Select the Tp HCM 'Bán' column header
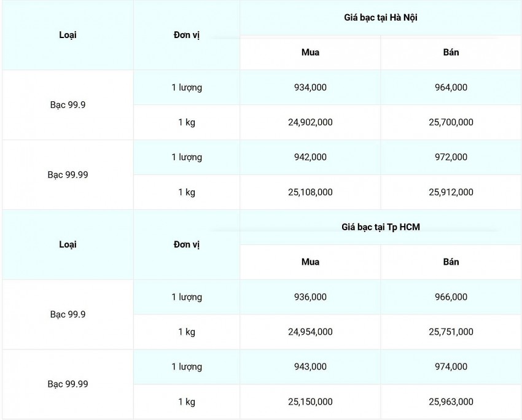The height and width of the screenshot is (420, 522). click(451, 262)
